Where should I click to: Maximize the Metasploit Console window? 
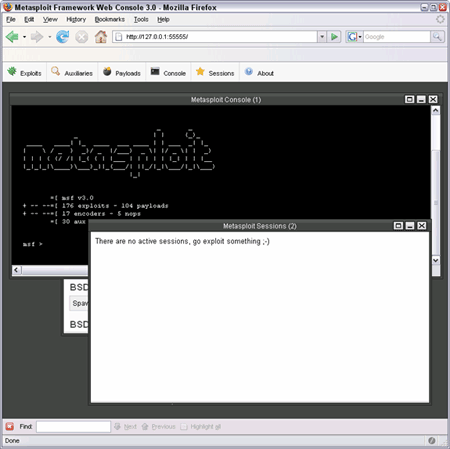[x=410, y=99]
